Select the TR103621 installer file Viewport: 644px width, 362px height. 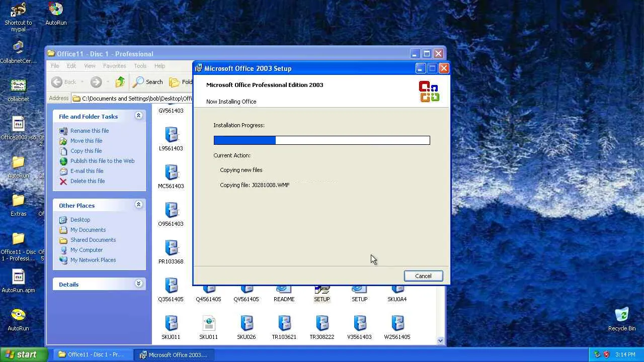tap(284, 328)
